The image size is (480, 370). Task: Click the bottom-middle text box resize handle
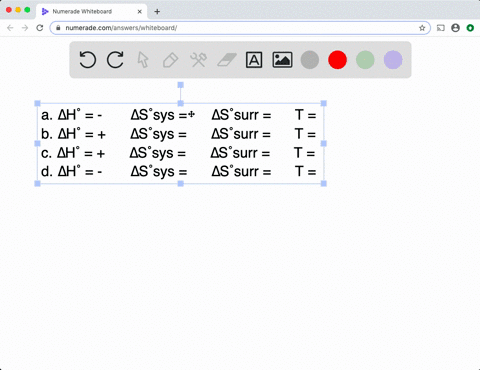point(181,184)
